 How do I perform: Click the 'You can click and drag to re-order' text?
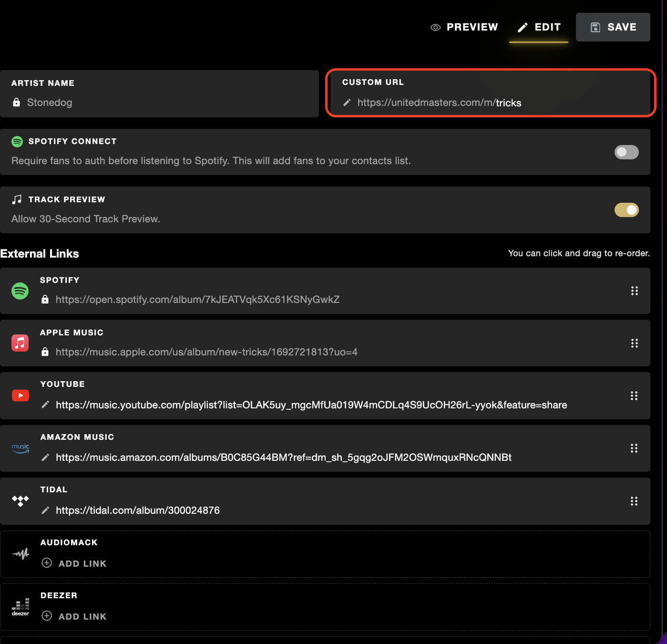point(579,253)
